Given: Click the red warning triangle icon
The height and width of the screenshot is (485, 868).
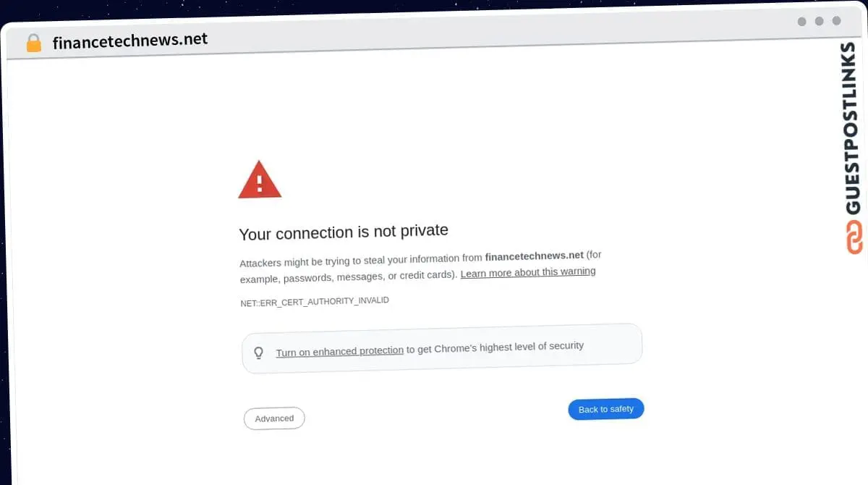Looking at the screenshot, I should 260,180.
